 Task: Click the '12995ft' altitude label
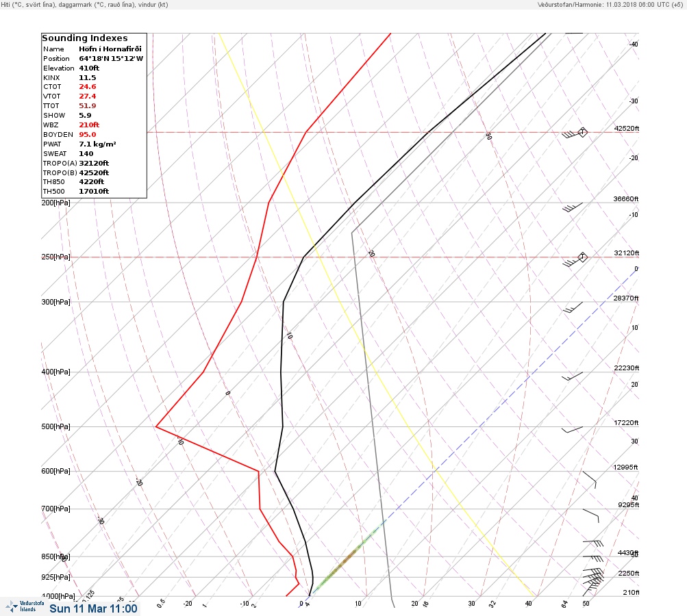(x=625, y=467)
